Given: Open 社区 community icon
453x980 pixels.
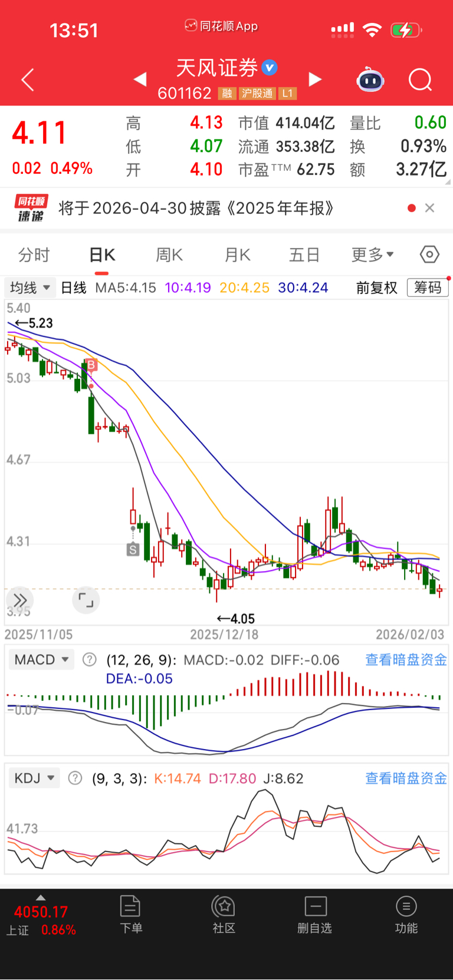Looking at the screenshot, I should tap(224, 915).
